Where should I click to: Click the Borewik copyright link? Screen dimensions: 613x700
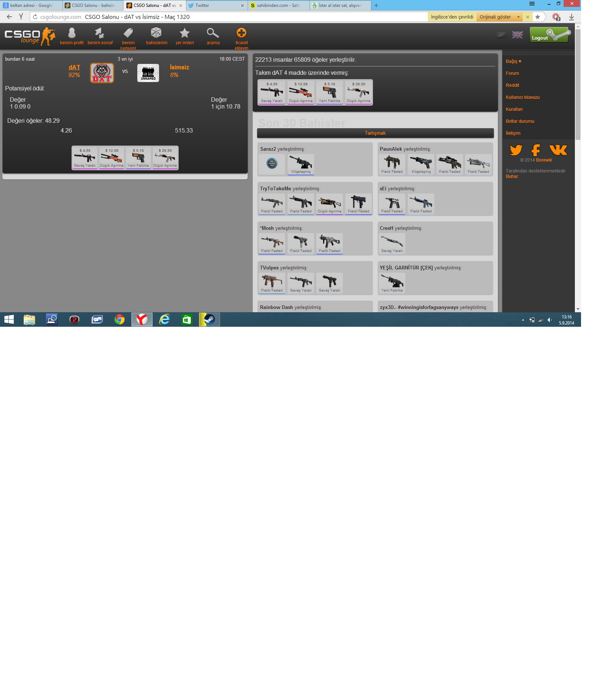tap(544, 160)
